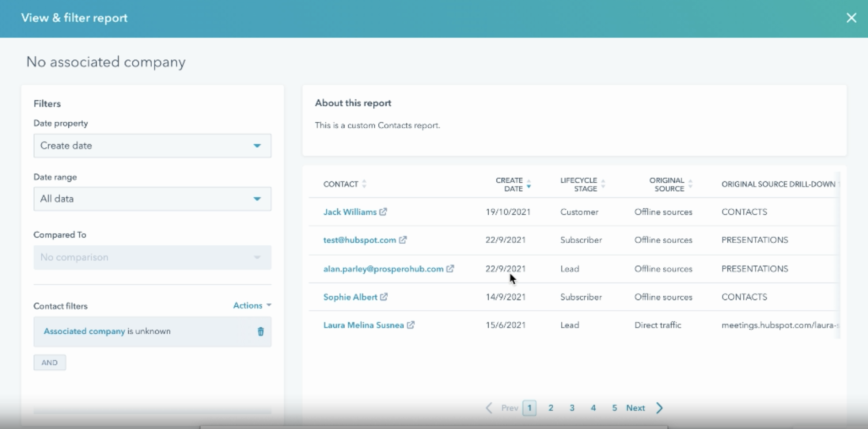
Task: Sort by Create Date column arrows
Action: (529, 184)
